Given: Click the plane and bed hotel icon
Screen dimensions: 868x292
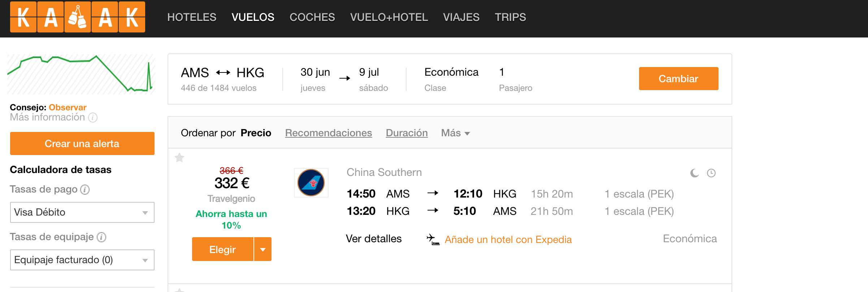Looking at the screenshot, I should (433, 239).
